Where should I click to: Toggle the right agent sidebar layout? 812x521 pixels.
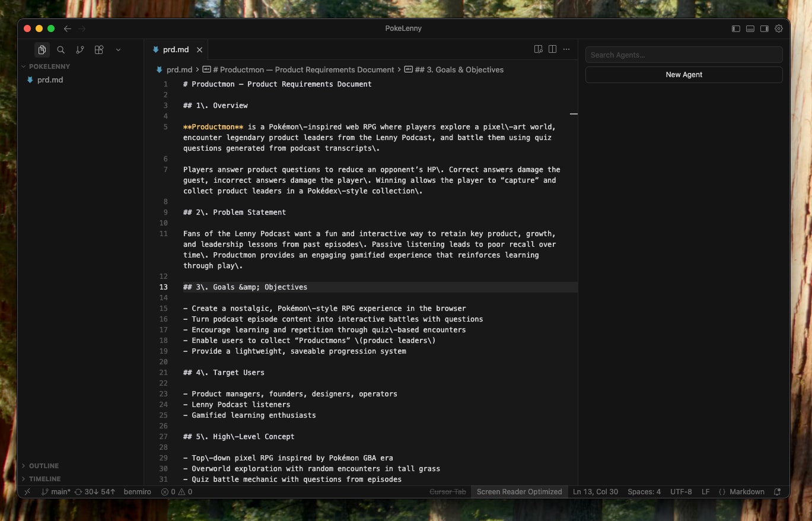point(765,28)
